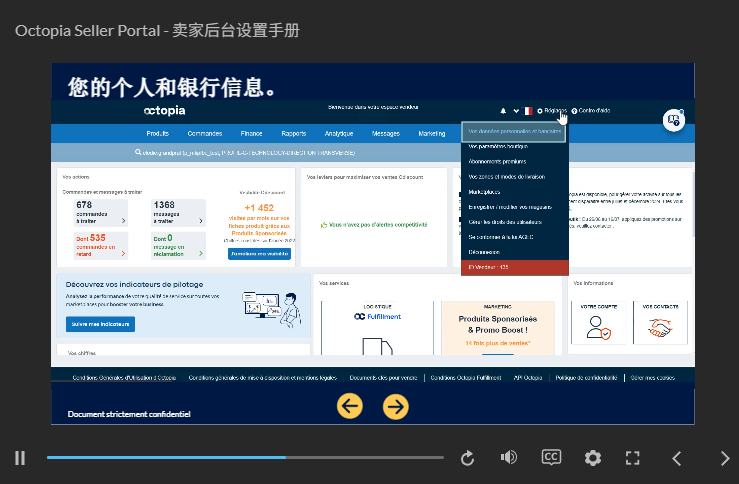Image resolution: width=739 pixels, height=484 pixels.
Task: Mute audio using the speaker icon
Action: point(509,457)
